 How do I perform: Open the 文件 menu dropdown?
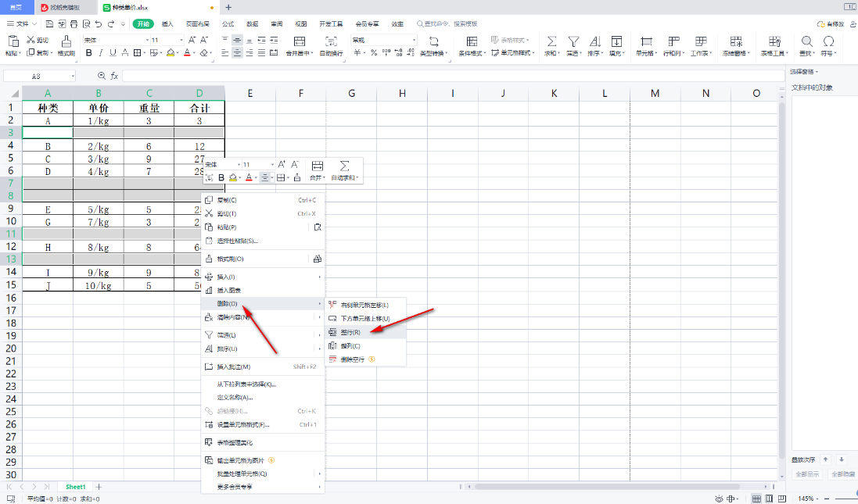[22, 24]
